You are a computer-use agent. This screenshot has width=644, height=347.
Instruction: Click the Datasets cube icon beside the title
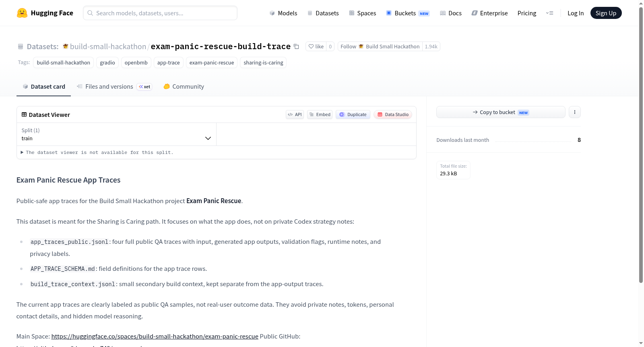[x=21, y=47]
